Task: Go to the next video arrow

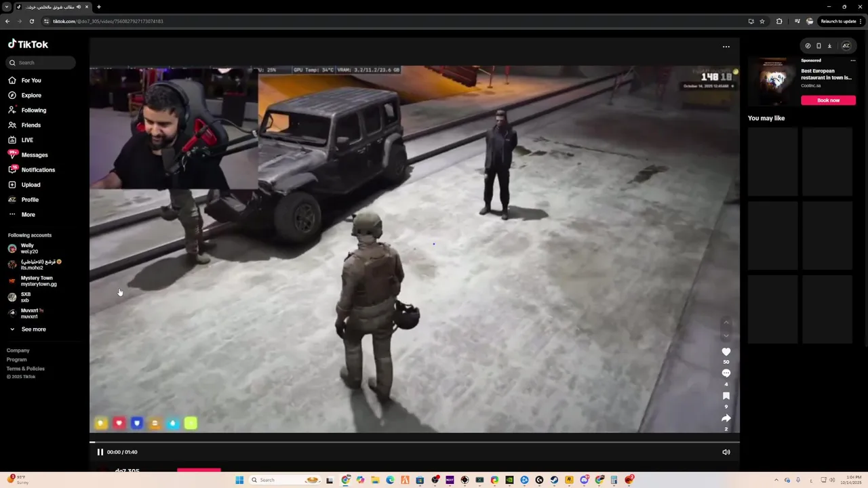Action: tap(726, 335)
